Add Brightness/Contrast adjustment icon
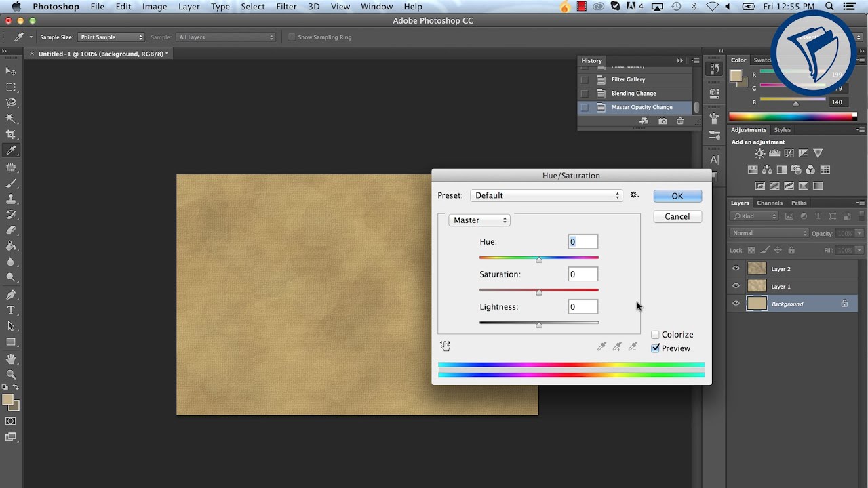 759,154
